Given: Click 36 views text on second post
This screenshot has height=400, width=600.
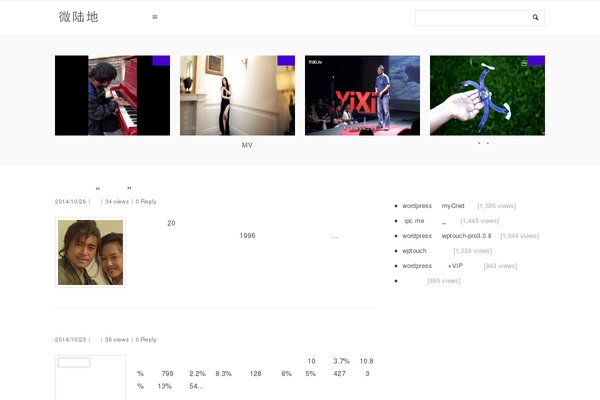Looking at the screenshot, I should (x=117, y=340).
